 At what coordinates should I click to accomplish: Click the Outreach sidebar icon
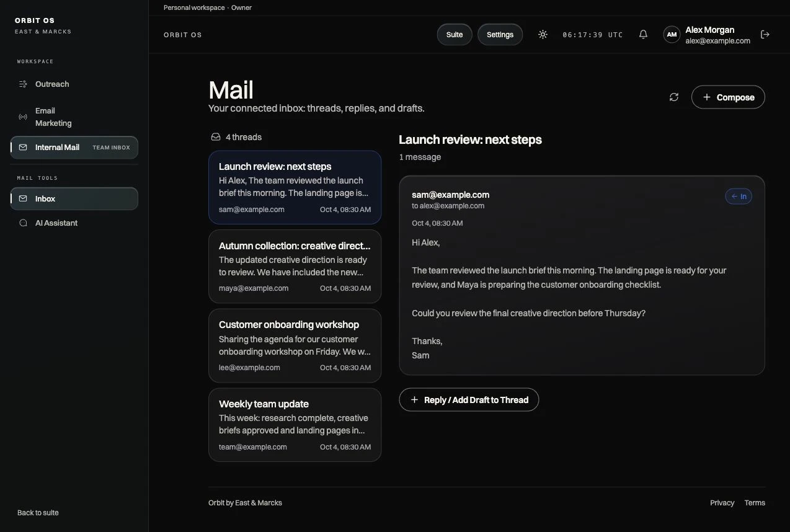click(23, 84)
